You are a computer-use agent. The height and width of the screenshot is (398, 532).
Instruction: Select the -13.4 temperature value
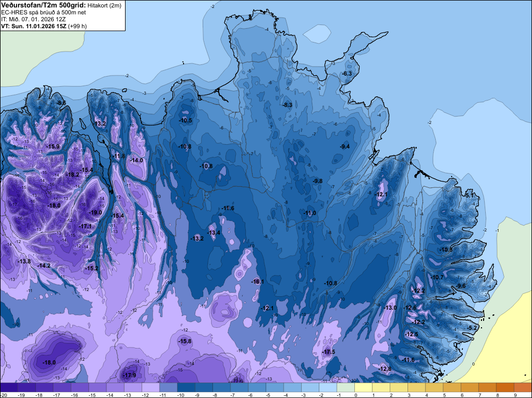[x=213, y=233]
